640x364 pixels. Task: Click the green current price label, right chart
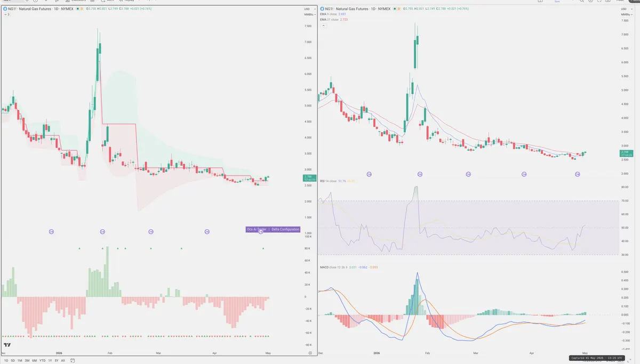(x=626, y=154)
